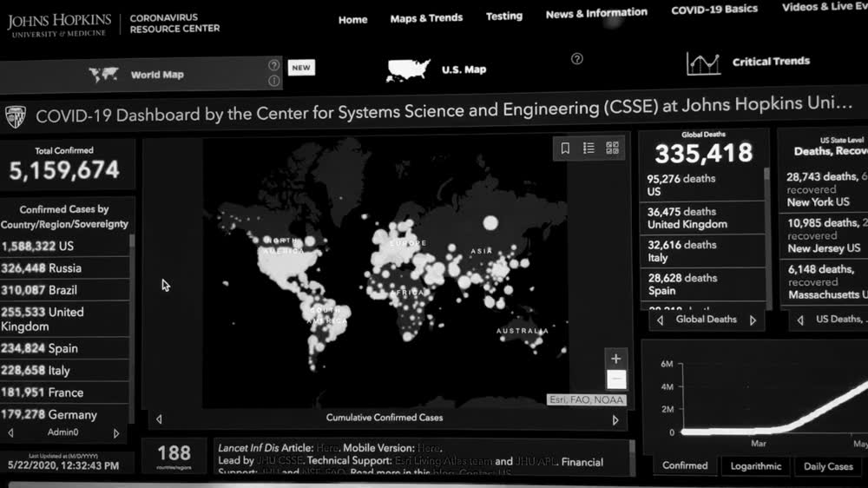Image resolution: width=868 pixels, height=488 pixels.
Task: Open the Critical Trends section
Action: coord(748,63)
